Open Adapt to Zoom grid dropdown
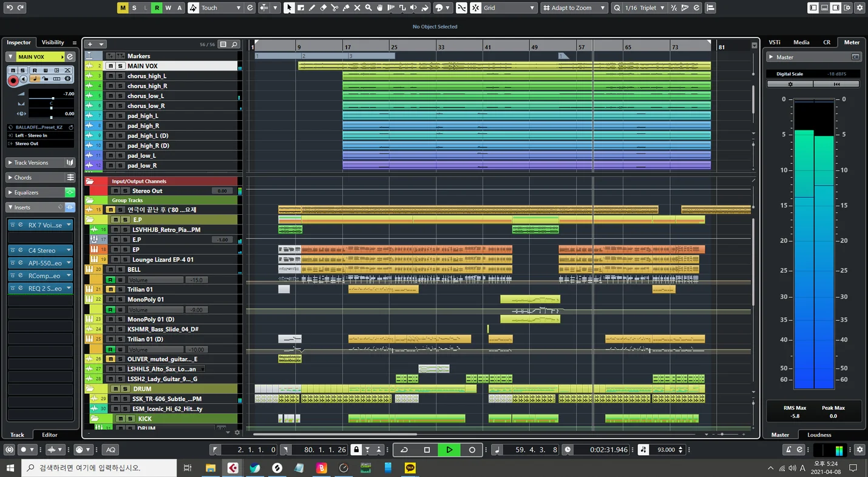 click(574, 8)
